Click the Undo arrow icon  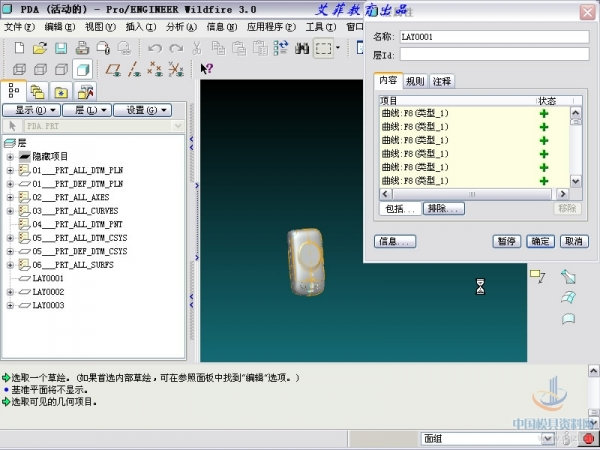point(154,47)
